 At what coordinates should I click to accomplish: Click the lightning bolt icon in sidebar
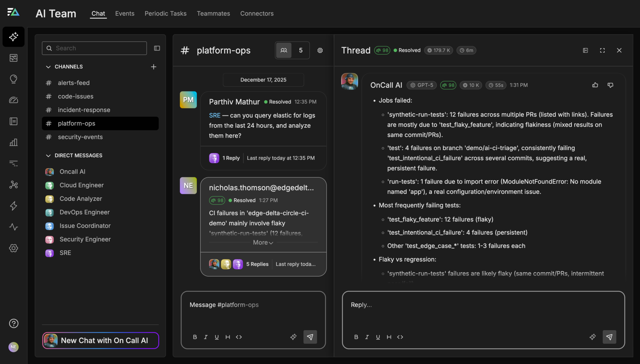(13, 206)
